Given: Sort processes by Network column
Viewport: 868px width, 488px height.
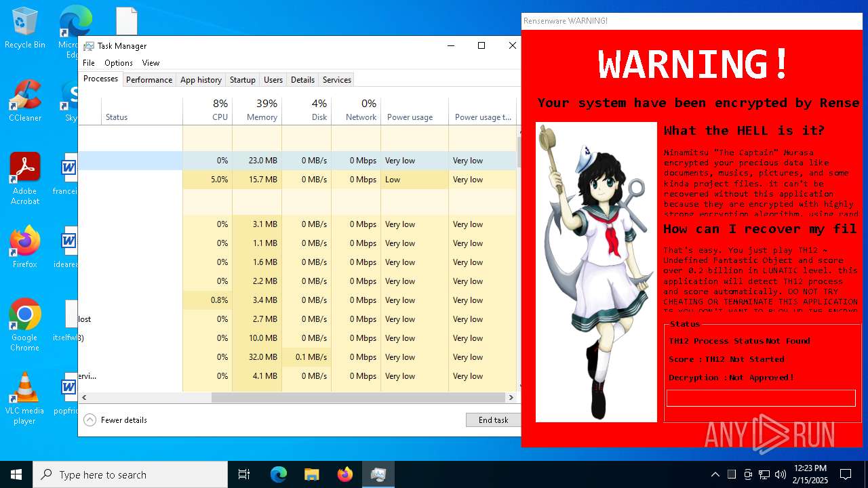Looking at the screenshot, I should [356, 110].
